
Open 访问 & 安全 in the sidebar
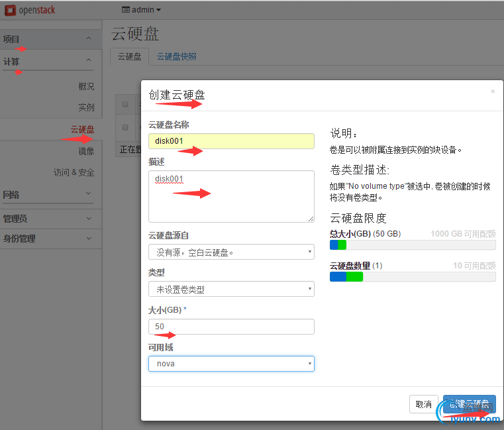tap(74, 172)
